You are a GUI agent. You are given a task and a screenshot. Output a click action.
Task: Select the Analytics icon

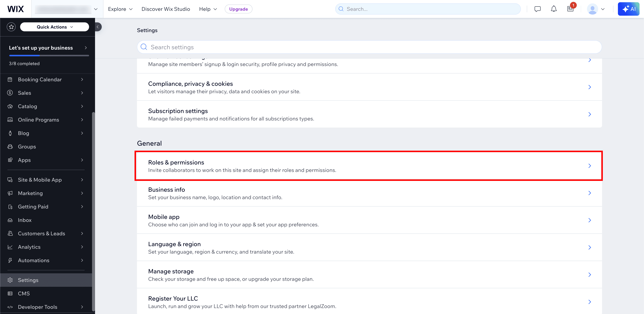pos(10,247)
